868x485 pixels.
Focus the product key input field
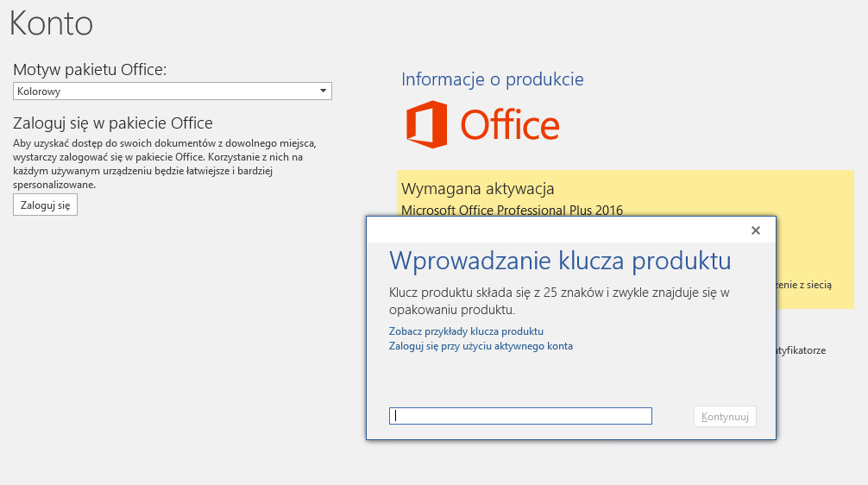click(520, 416)
